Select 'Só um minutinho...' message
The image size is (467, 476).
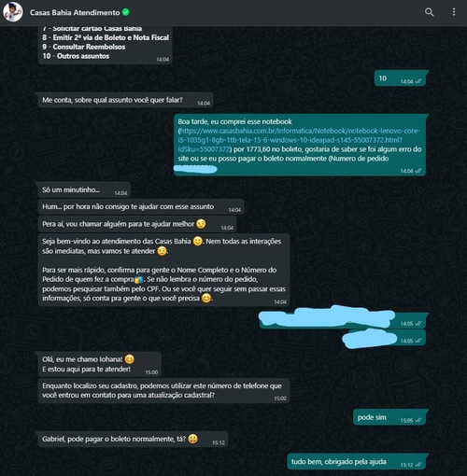[x=84, y=189]
